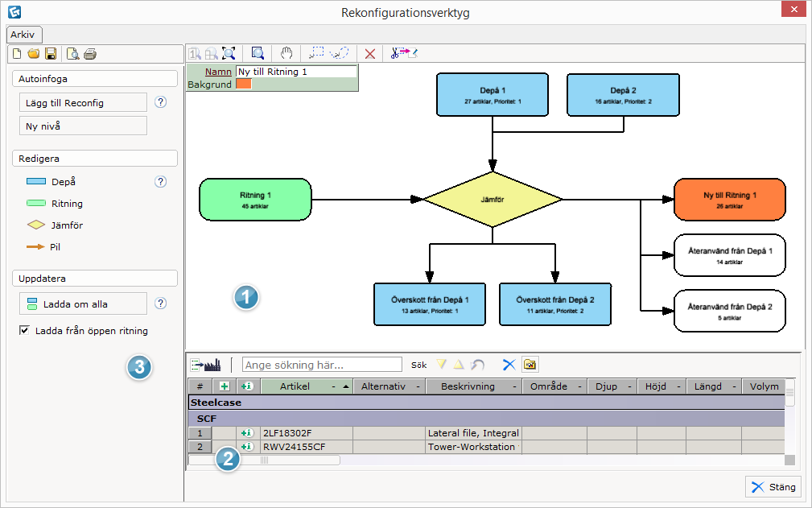Open the Beskrivning column filter dropdown
This screenshot has height=508, width=812.
(x=513, y=386)
